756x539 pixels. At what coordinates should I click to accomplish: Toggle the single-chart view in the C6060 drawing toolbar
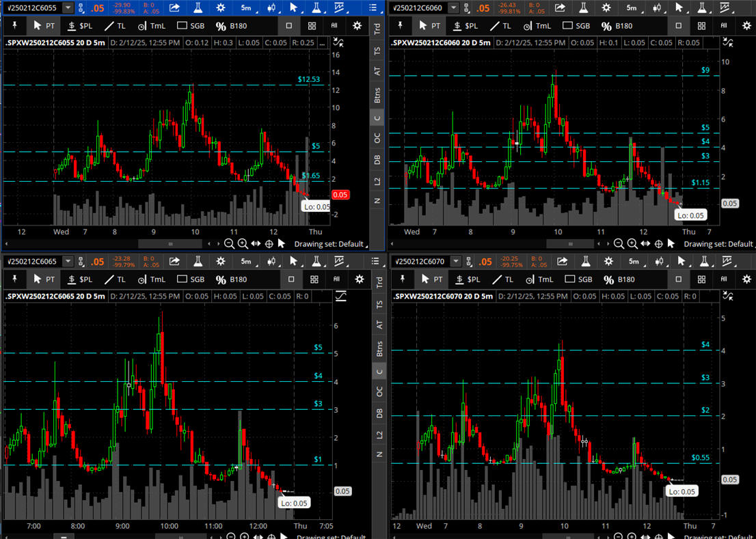(678, 26)
